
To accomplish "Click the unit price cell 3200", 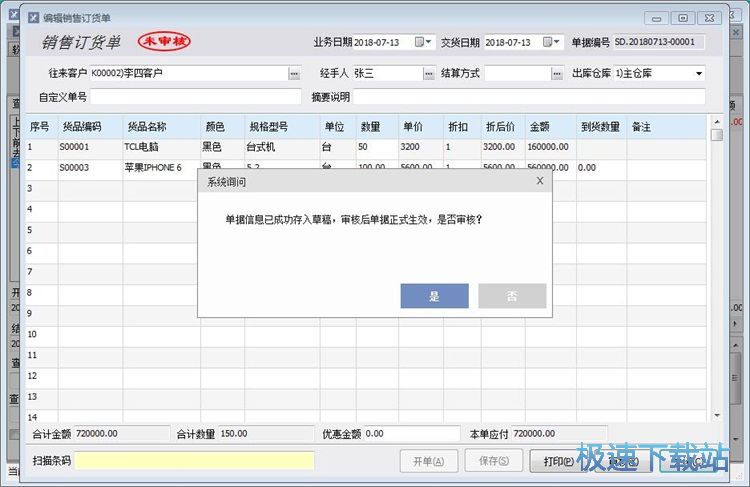I will (x=420, y=147).
